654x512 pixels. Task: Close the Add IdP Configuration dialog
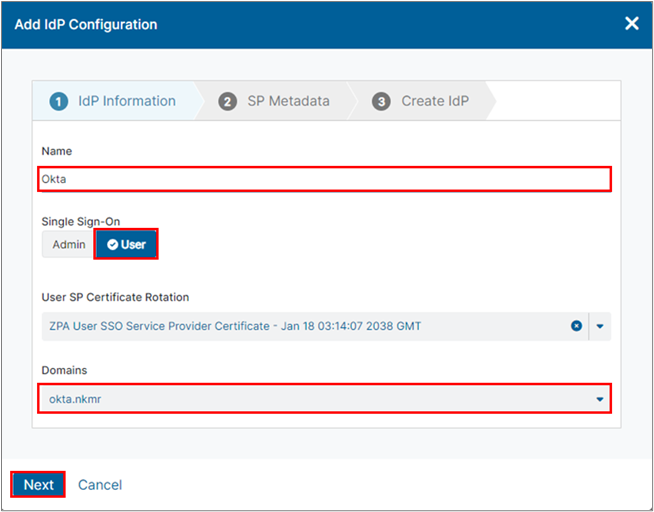point(631,24)
